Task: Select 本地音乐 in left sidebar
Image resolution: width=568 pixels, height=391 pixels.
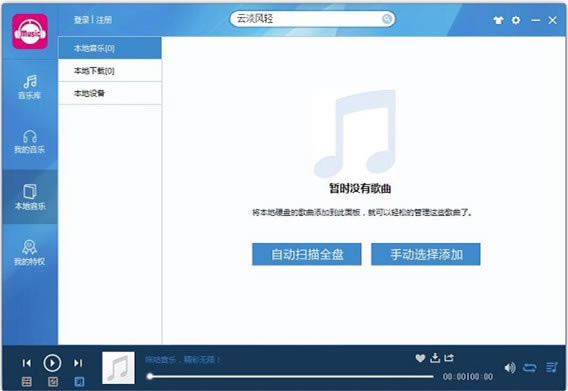Action: click(30, 197)
